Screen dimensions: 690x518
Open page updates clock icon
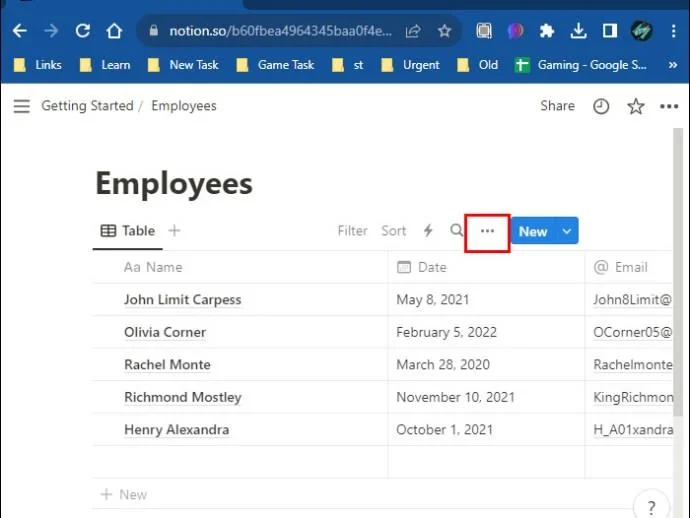point(601,106)
